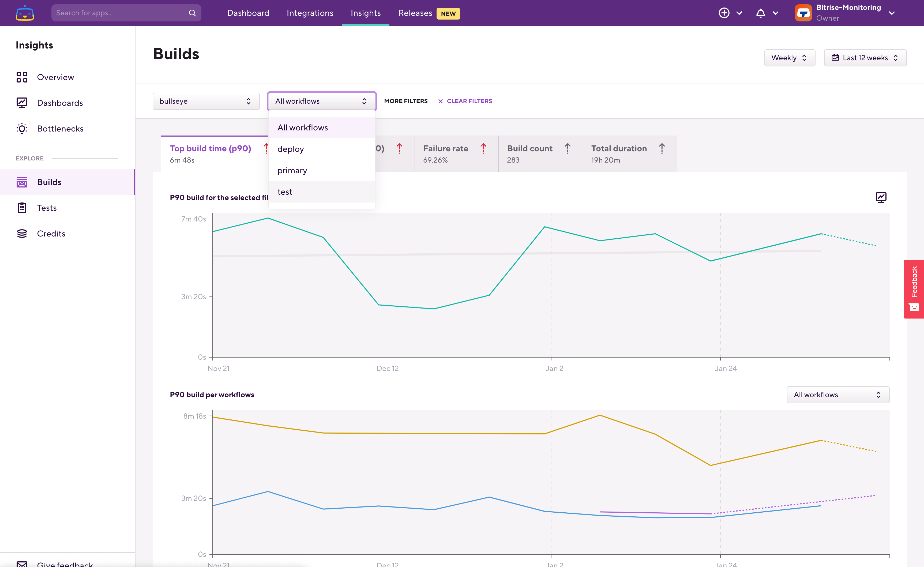Click the search magnifier icon
The image size is (924, 567).
point(192,13)
